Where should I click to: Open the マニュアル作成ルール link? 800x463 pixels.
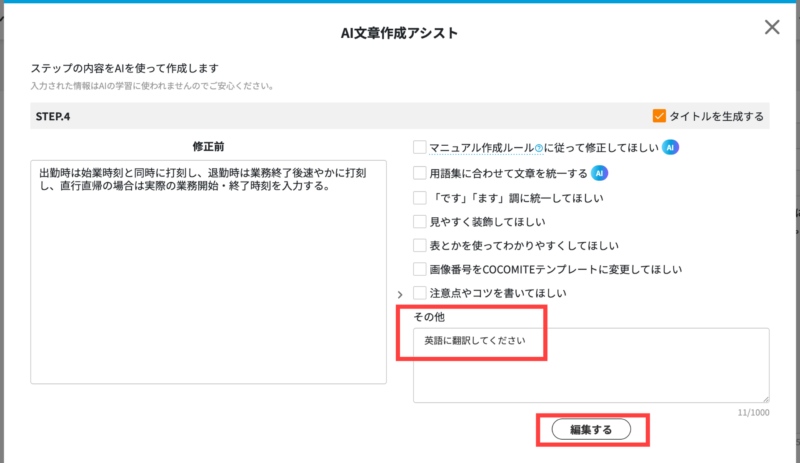pos(481,148)
